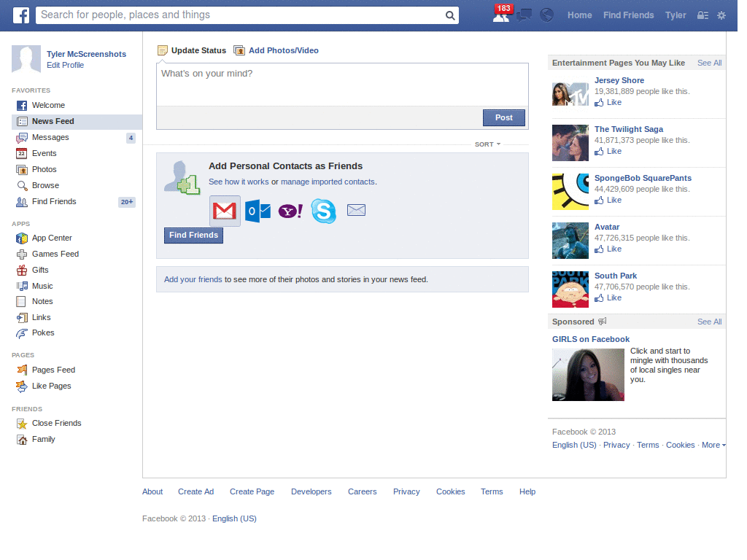Click in the search input field

(x=240, y=15)
